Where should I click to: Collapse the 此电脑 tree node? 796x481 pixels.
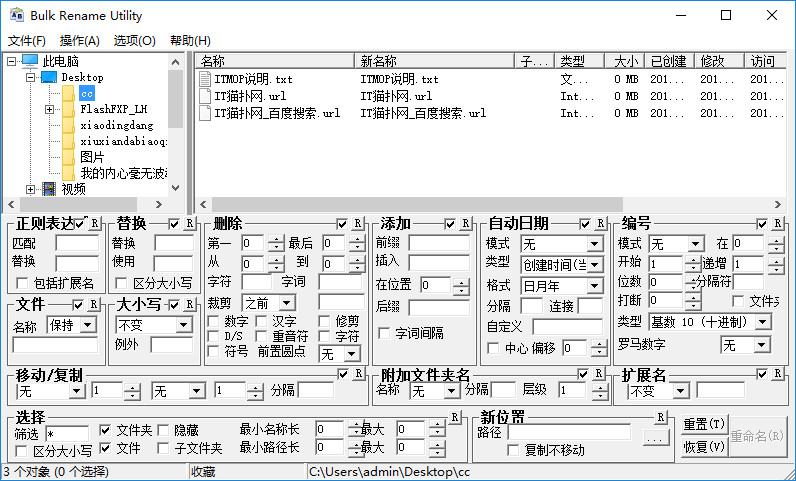(x=11, y=61)
